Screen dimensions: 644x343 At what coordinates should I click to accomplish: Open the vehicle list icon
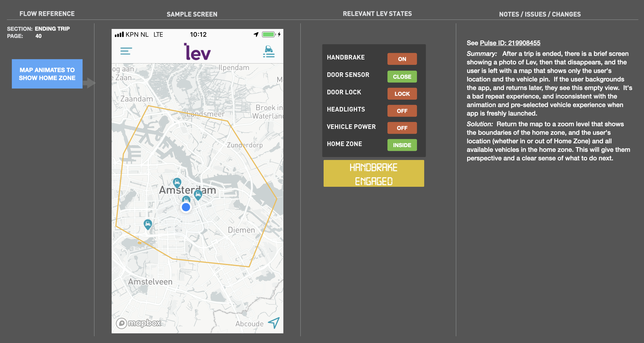[269, 51]
